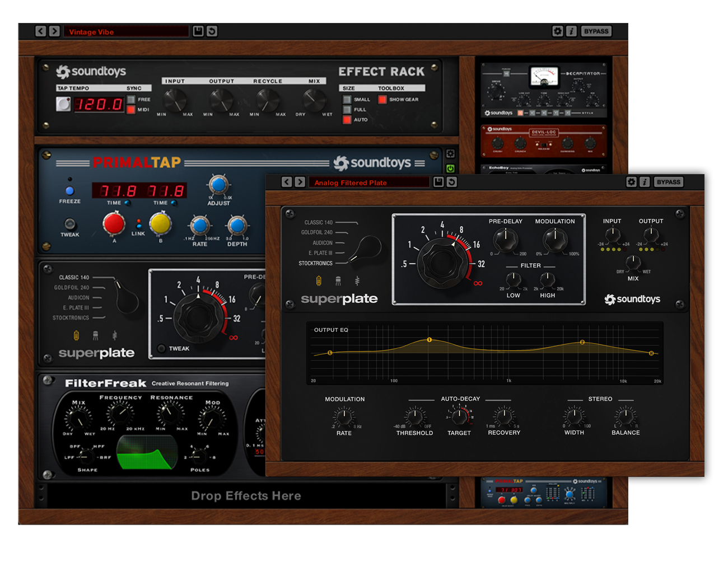Click PrimalTap yellow B knob
Viewport: 728px width, 562px height.
tap(160, 223)
